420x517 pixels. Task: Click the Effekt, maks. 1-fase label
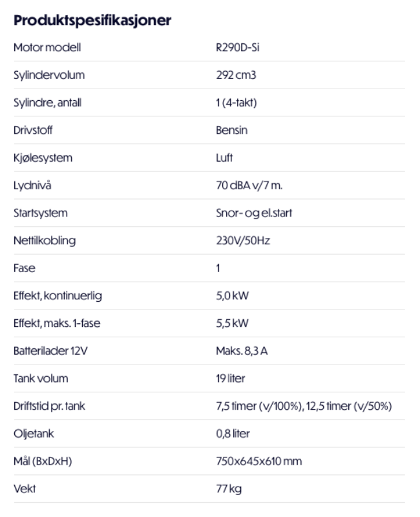56,323
